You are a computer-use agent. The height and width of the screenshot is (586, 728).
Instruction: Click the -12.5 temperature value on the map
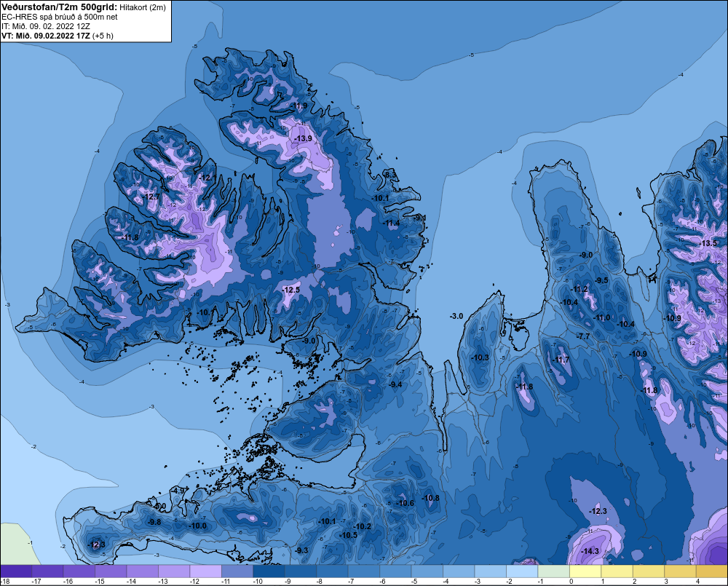(292, 290)
